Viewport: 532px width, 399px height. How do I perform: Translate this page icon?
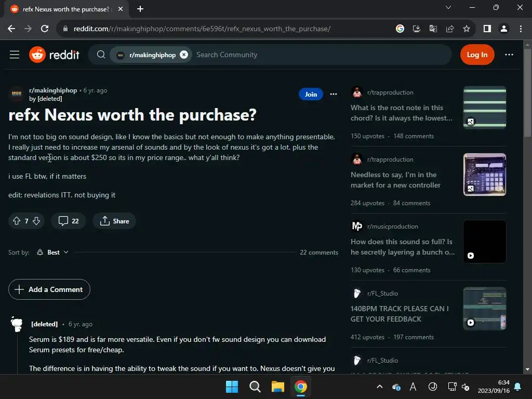coord(433,29)
